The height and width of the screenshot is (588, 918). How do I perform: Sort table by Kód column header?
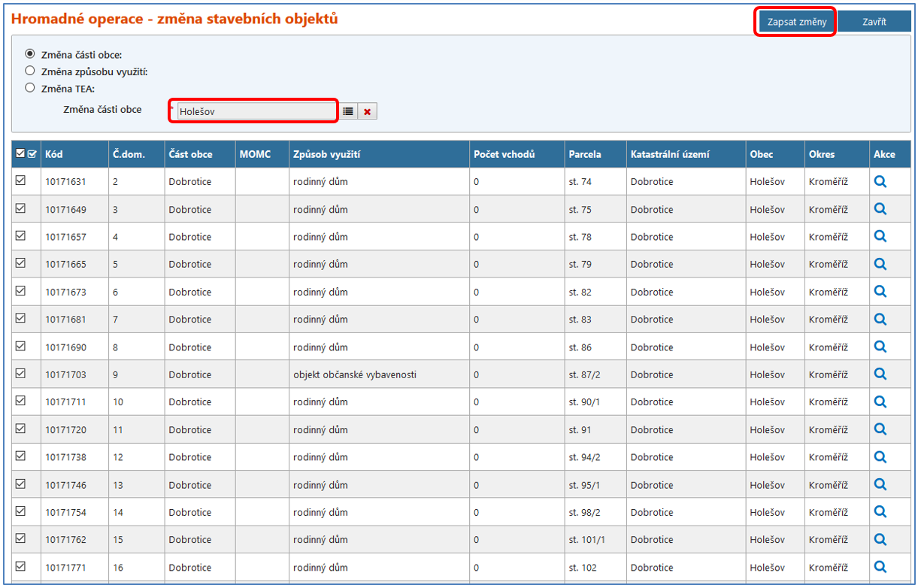tap(54, 154)
